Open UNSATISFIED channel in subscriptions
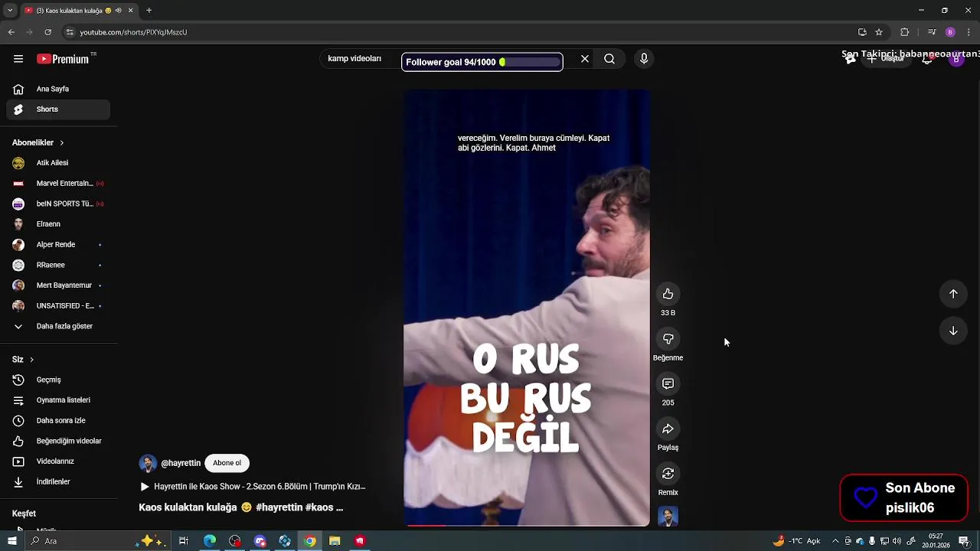Screen dimensions: 980x551 pyautogui.click(x=58, y=306)
